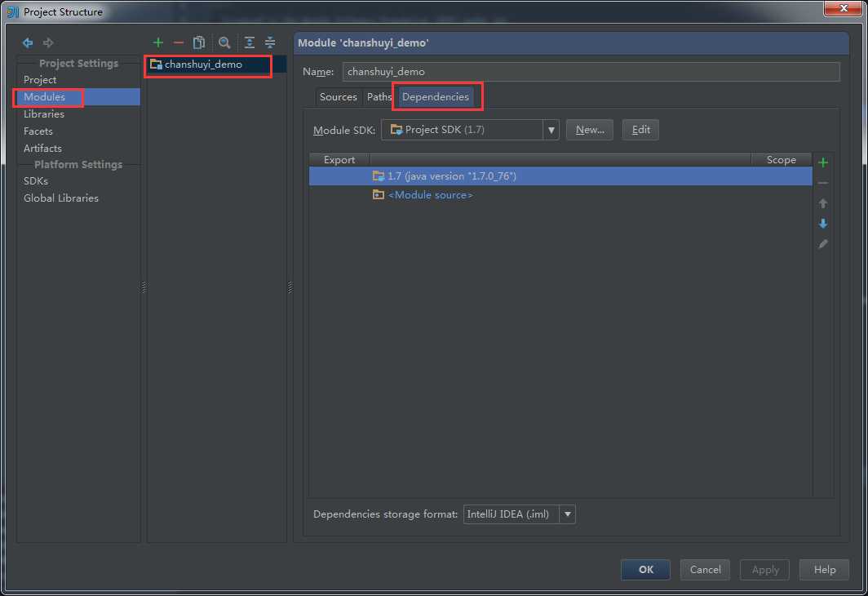This screenshot has height=596, width=868.
Task: Close the Project Structure dialog
Action: coord(843,8)
